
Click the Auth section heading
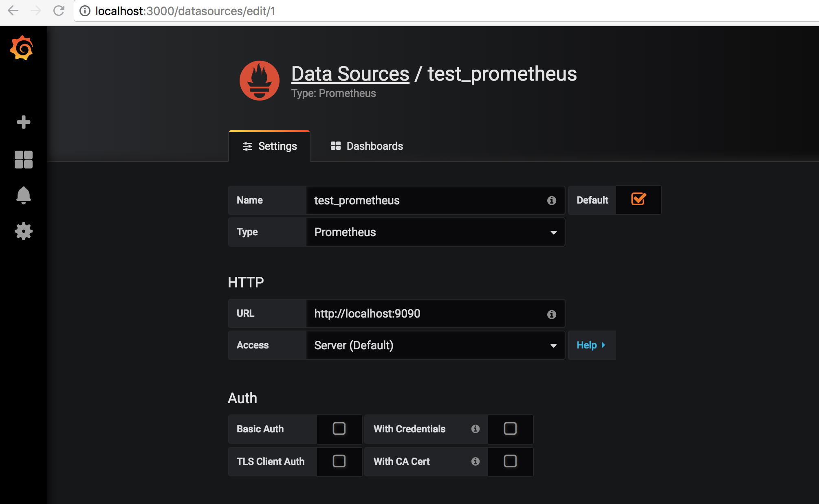point(242,398)
